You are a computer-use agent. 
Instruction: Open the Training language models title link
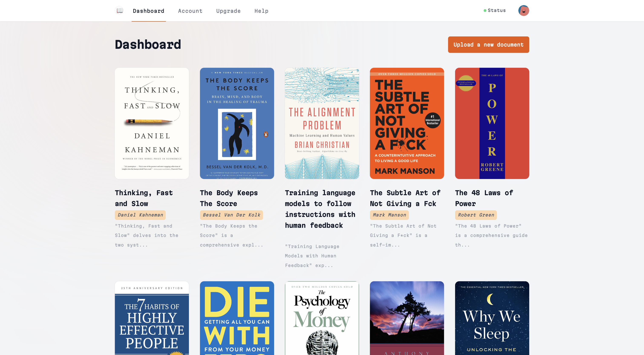click(x=320, y=209)
